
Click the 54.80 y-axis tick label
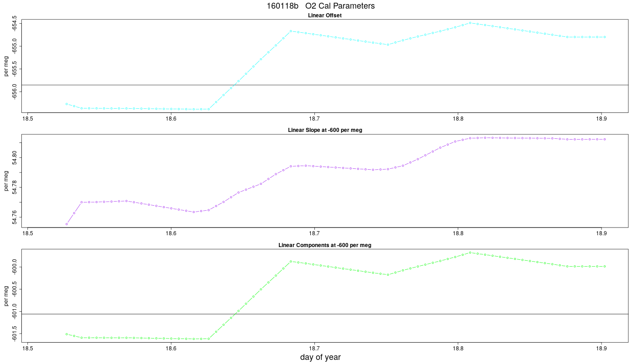click(15, 157)
